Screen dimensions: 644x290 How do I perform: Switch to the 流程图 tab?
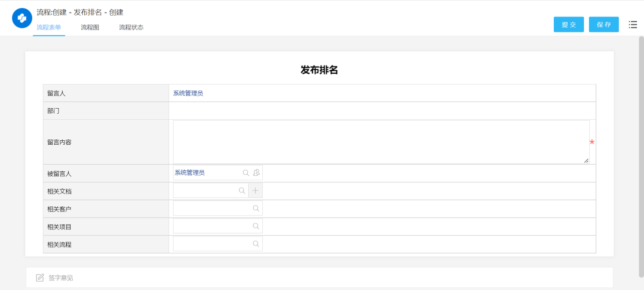coord(89,27)
